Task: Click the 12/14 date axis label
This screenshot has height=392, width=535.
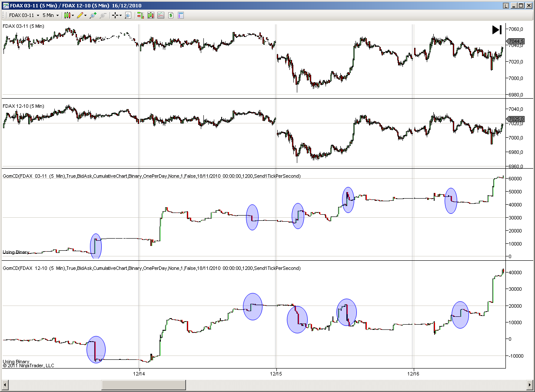Action: point(139,373)
